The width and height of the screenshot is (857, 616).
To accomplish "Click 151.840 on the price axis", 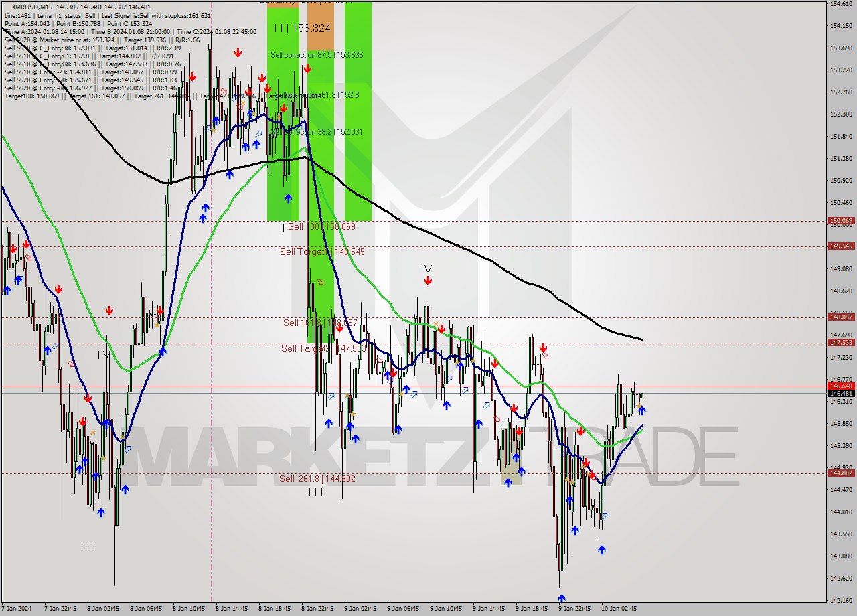I will [841, 137].
